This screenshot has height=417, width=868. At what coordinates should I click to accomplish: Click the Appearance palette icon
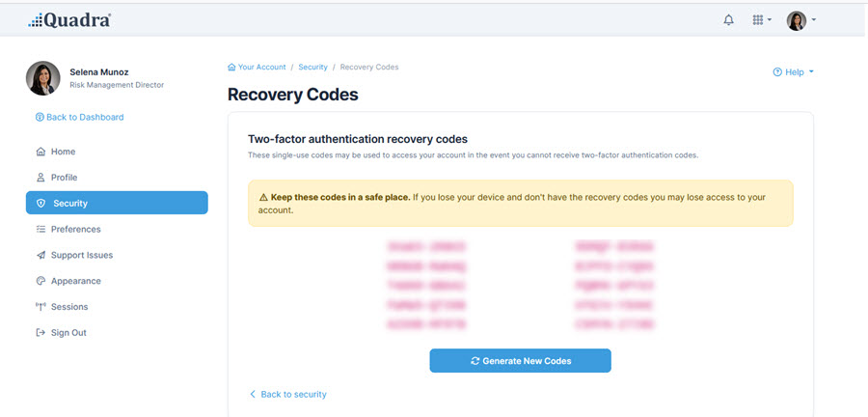[41, 282]
